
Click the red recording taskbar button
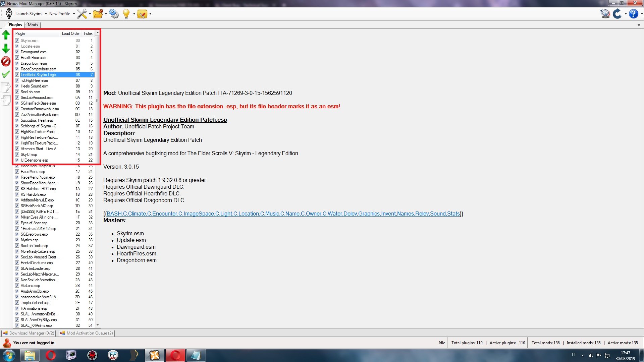click(x=175, y=355)
